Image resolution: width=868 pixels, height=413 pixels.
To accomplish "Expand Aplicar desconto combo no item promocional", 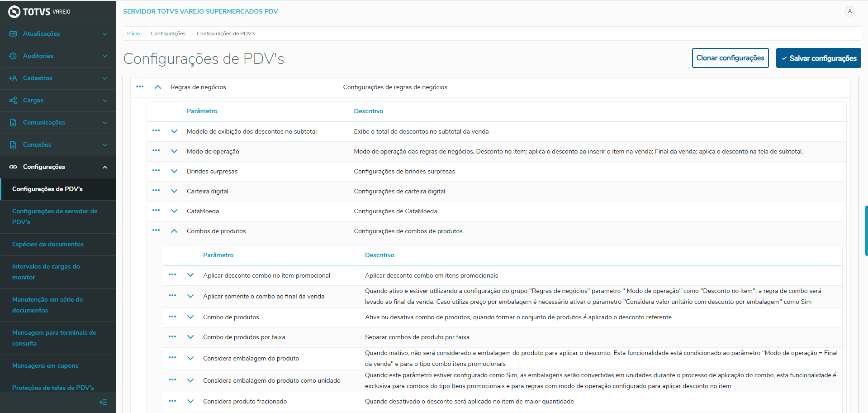I will 190,275.
